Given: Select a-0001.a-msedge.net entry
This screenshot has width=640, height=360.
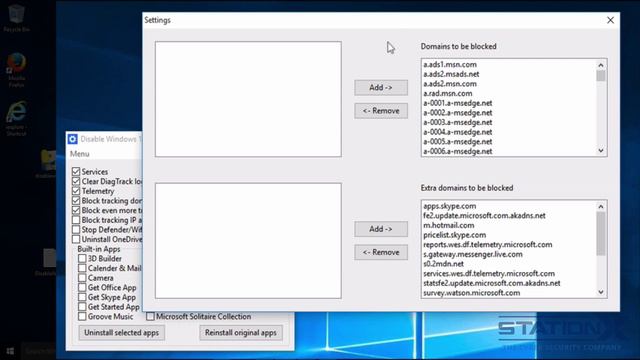Looking at the screenshot, I should [458, 103].
